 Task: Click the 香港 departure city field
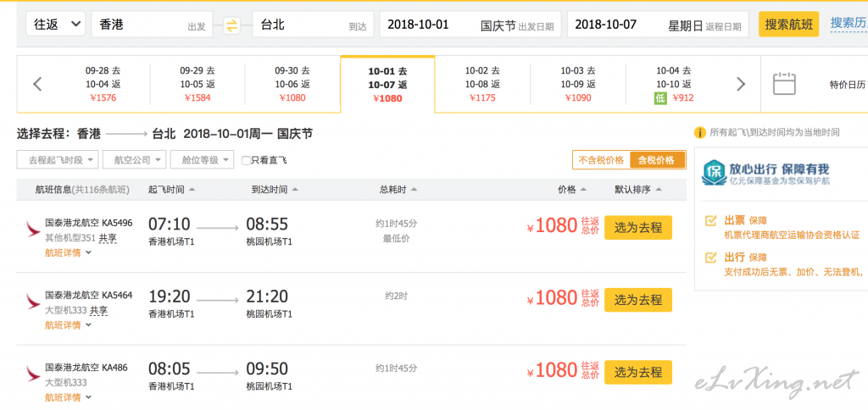click(x=152, y=25)
